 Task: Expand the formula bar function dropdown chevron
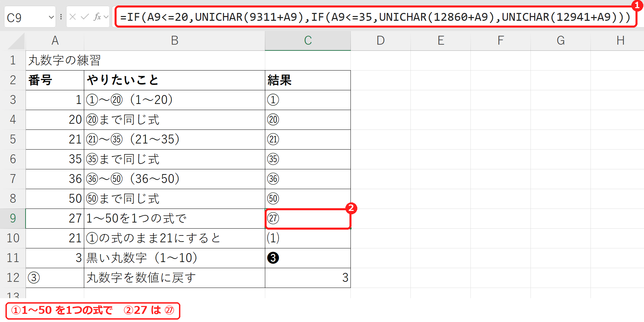pyautogui.click(x=106, y=17)
